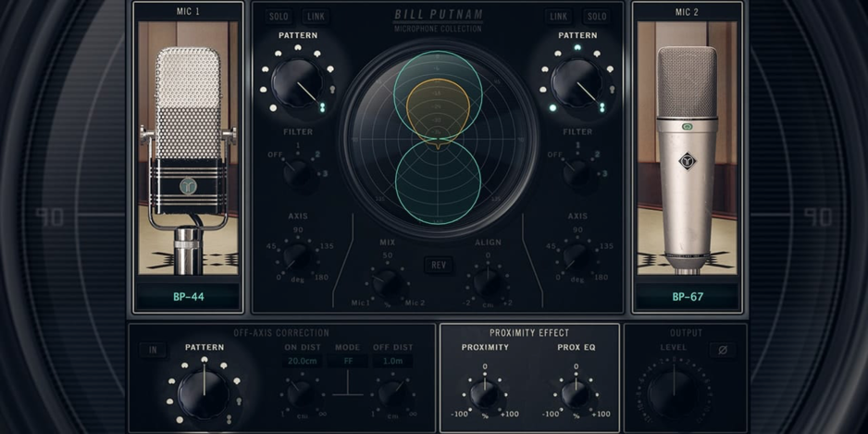The image size is (868, 434).
Task: Click the OFF DIST 1.0m value field
Action: [x=392, y=362]
